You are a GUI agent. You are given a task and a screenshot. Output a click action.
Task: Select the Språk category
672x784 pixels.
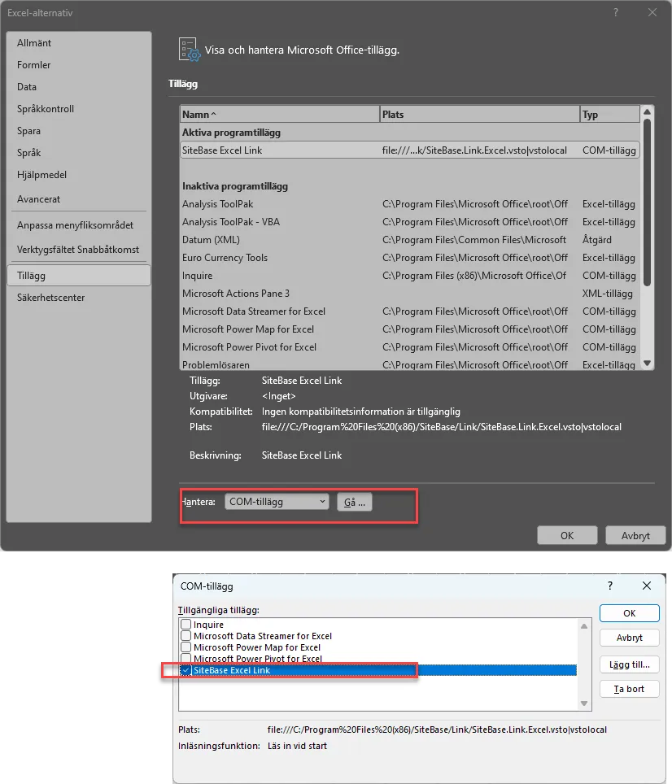click(79, 153)
